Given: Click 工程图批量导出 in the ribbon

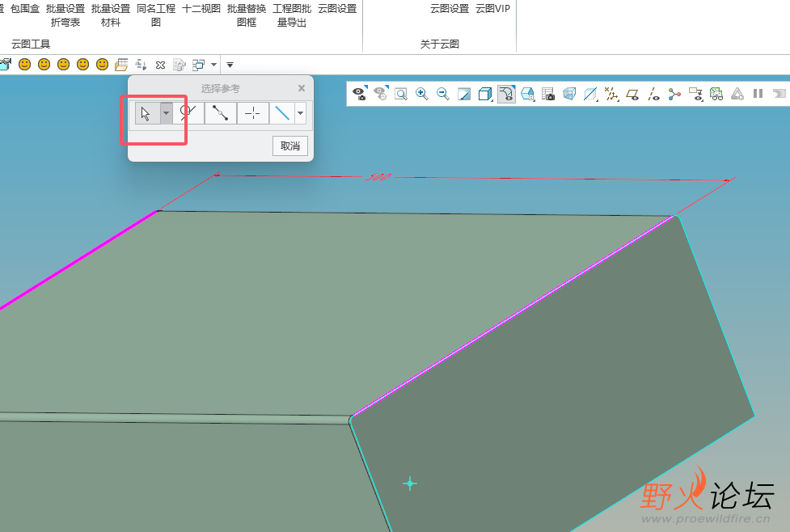Looking at the screenshot, I should point(292,15).
